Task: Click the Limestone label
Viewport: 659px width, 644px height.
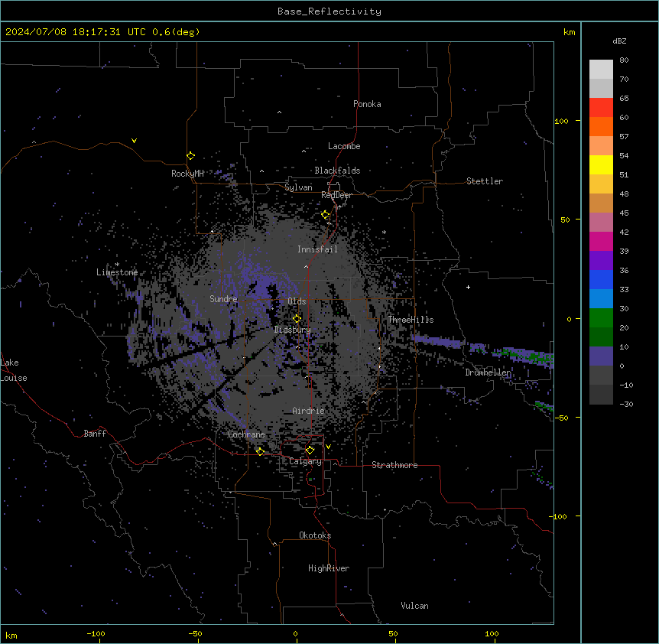Action: (x=117, y=272)
